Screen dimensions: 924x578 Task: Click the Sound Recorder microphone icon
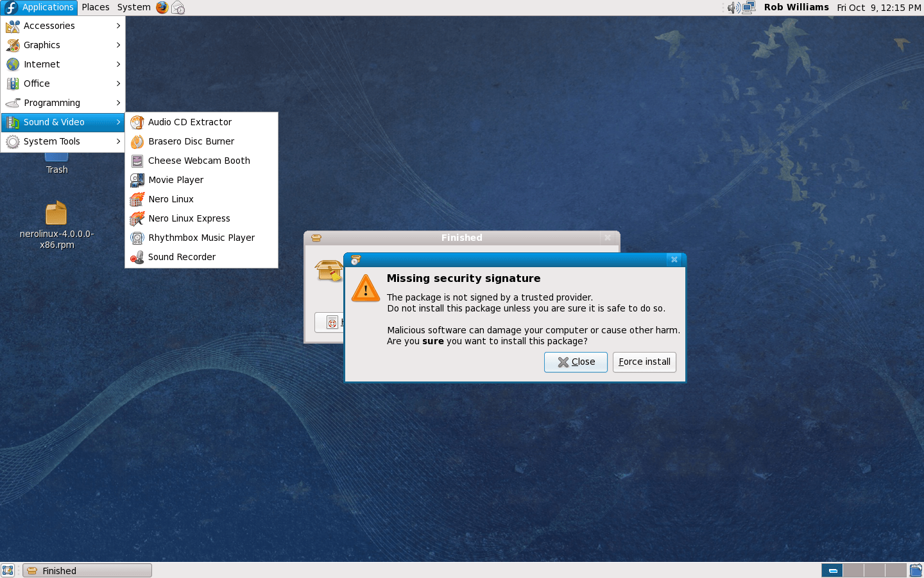coord(137,257)
